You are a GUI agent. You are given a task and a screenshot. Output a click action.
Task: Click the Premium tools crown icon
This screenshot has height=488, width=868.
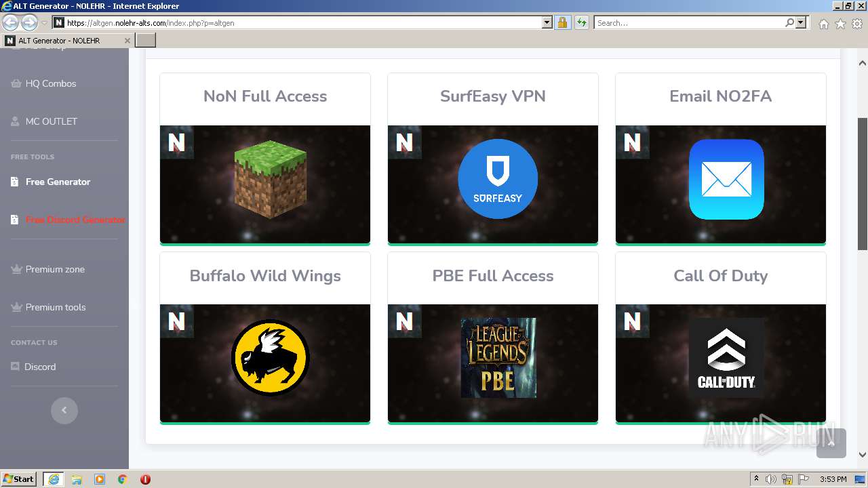tap(17, 307)
